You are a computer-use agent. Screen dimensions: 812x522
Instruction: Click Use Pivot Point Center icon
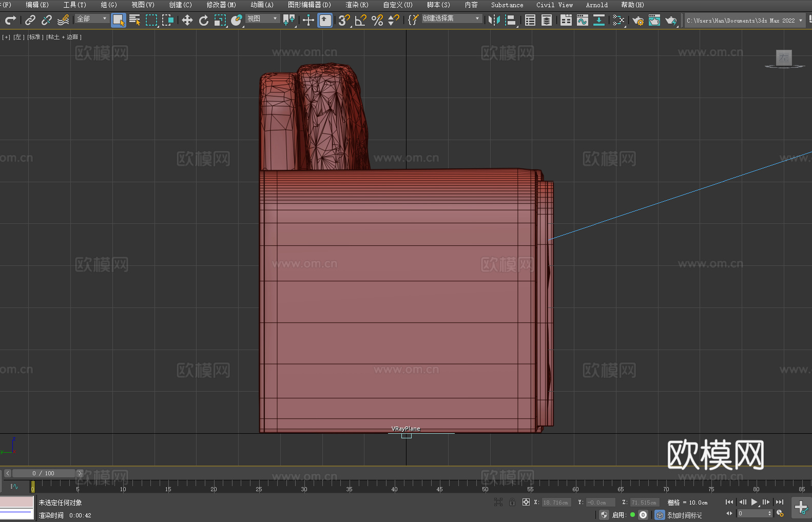pyautogui.click(x=289, y=20)
